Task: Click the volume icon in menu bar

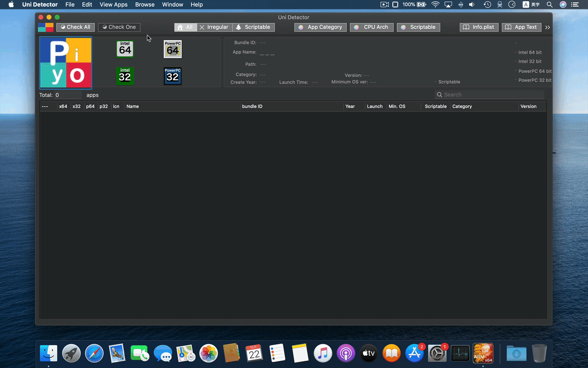Action: click(x=472, y=4)
